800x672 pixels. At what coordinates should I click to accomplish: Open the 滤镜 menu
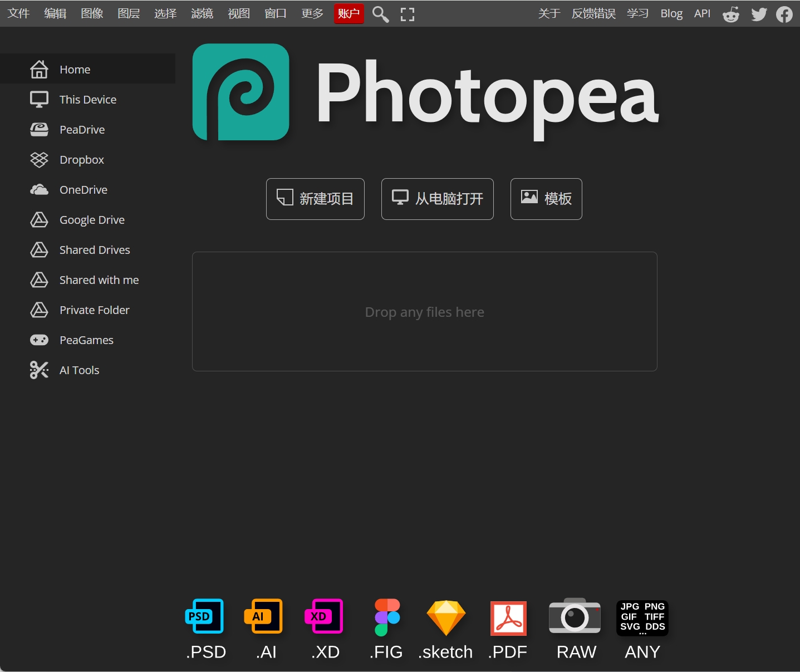[202, 13]
